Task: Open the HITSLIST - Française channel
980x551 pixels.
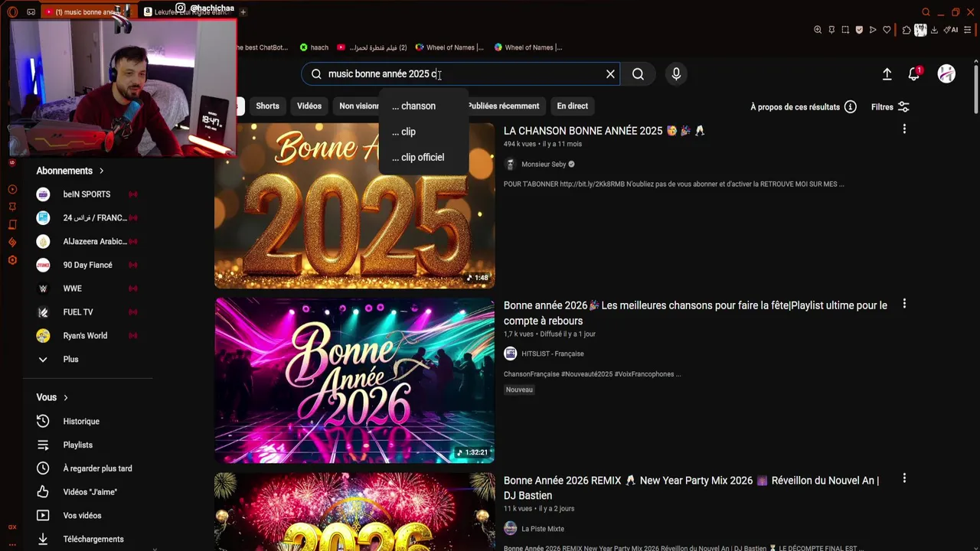Action: (x=552, y=354)
